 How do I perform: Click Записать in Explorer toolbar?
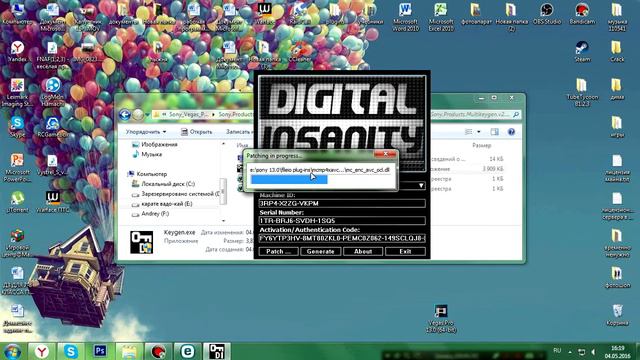[x=239, y=132]
